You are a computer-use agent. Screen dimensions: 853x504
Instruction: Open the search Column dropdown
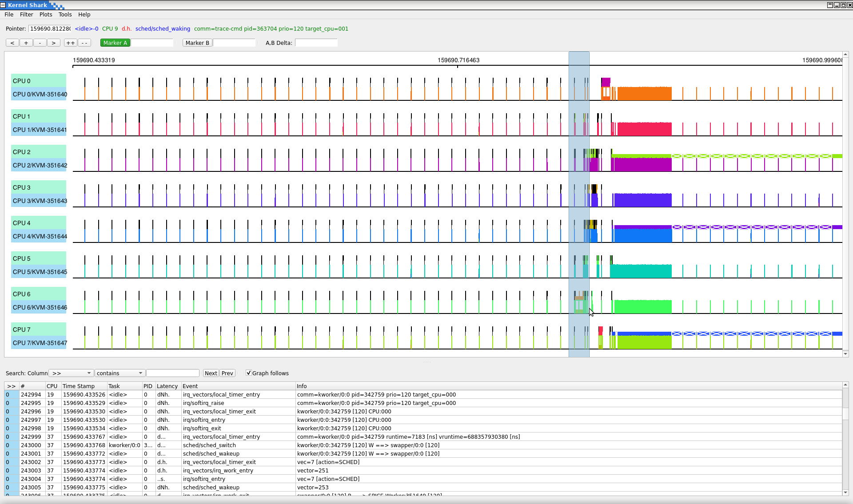coord(71,373)
